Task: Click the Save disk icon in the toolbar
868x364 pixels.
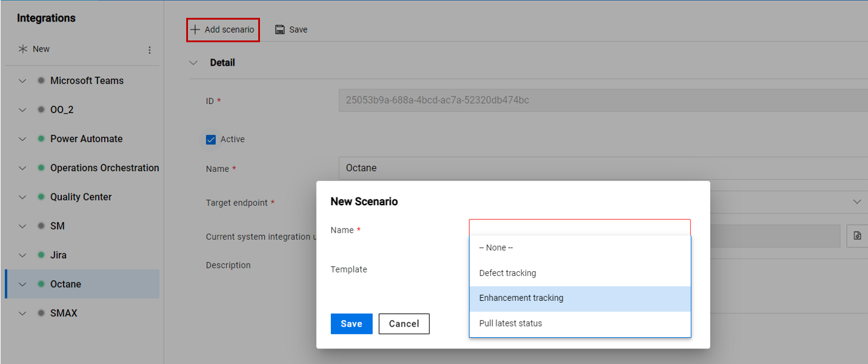Action: [x=280, y=29]
